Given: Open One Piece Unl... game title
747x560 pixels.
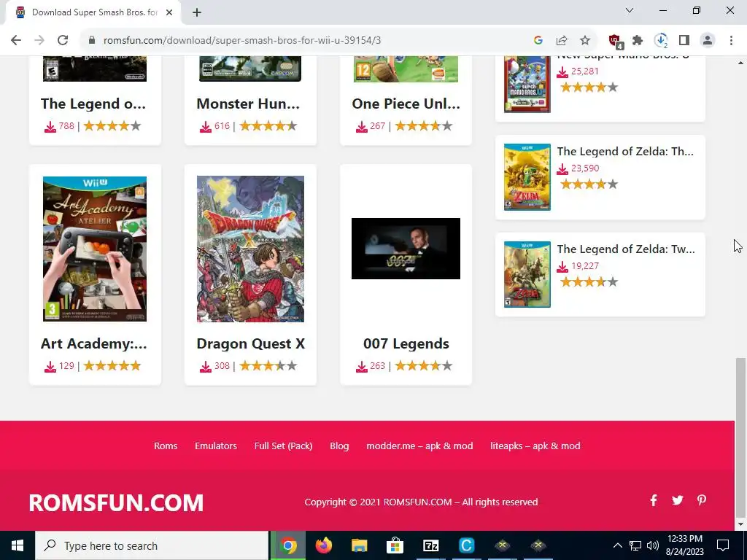Looking at the screenshot, I should (x=406, y=104).
